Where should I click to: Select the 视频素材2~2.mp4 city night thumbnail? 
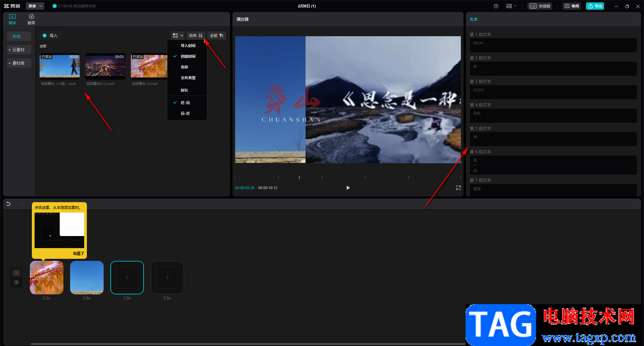tap(105, 66)
